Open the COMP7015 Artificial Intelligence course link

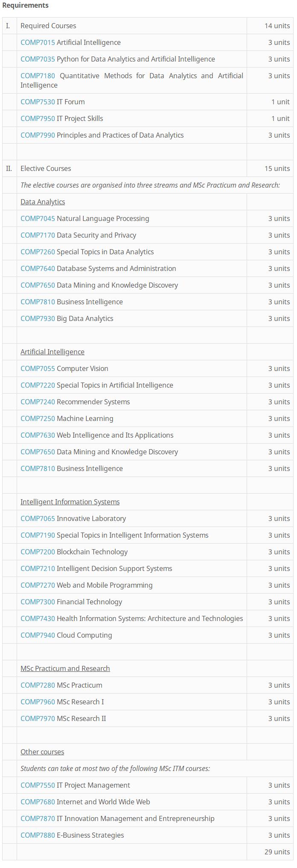click(x=38, y=42)
